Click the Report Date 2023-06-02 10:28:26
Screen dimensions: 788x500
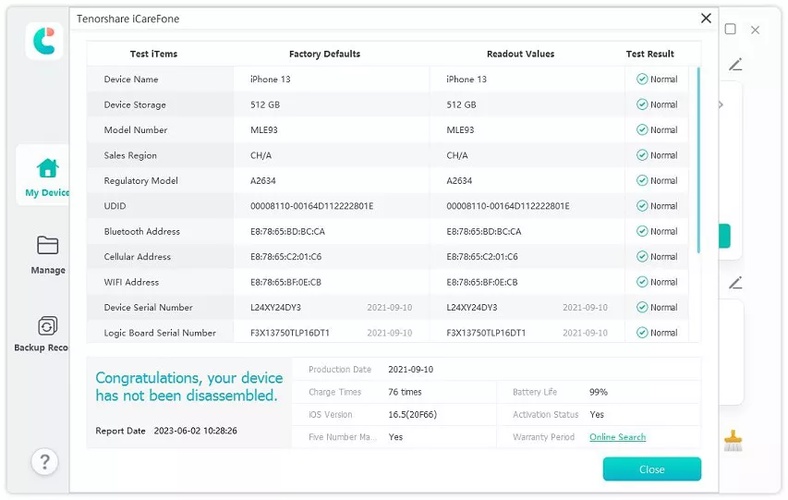(x=195, y=431)
